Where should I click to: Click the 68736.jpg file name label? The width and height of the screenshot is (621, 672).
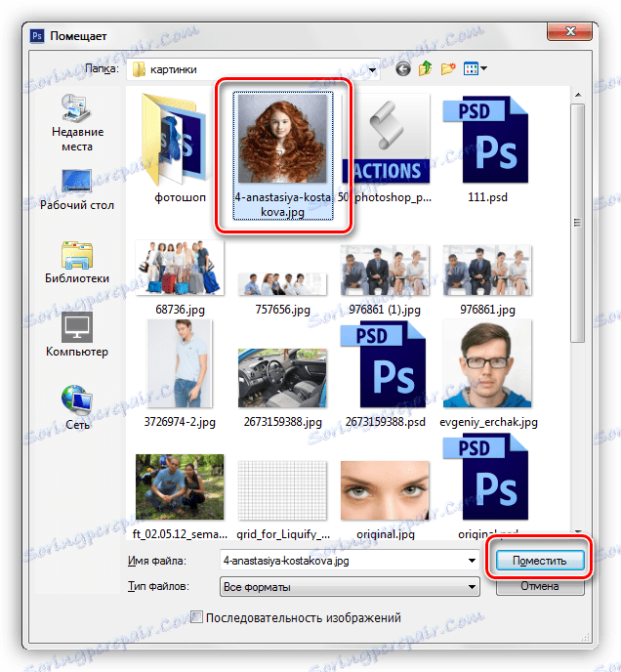coord(180,310)
